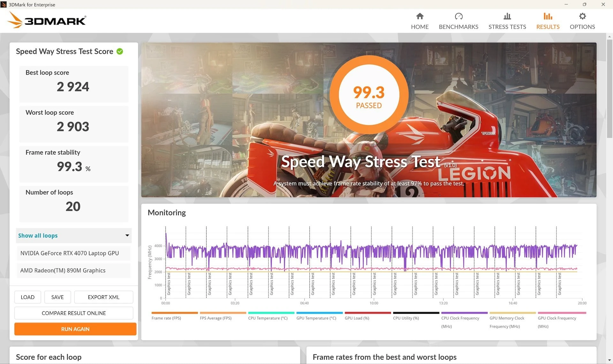613x364 pixels.
Task: Click the worst loop score 2 903
Action: pyautogui.click(x=73, y=127)
